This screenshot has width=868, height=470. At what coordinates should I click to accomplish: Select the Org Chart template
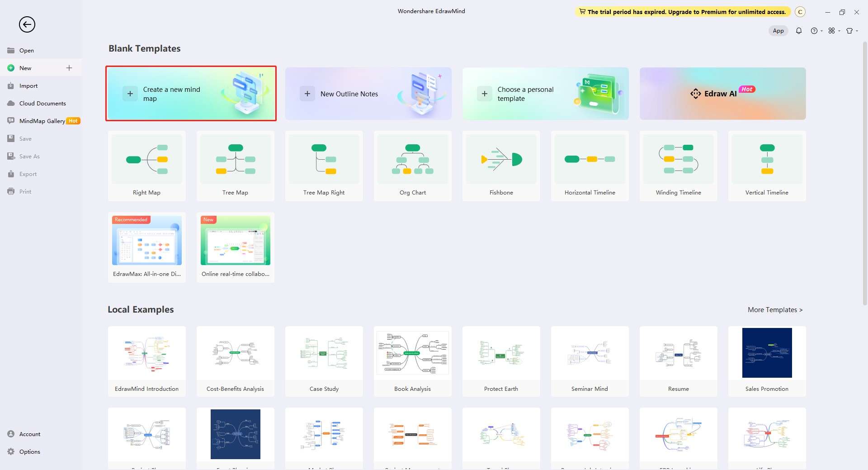click(x=412, y=166)
